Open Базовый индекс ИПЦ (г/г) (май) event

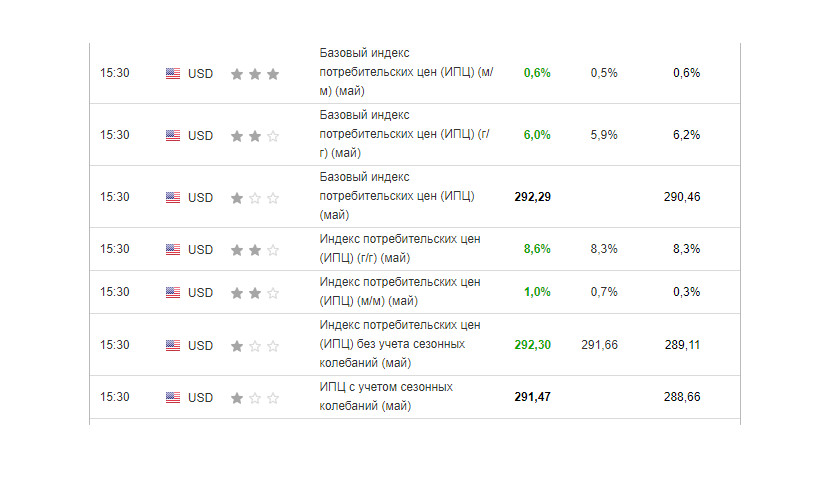[404, 134]
